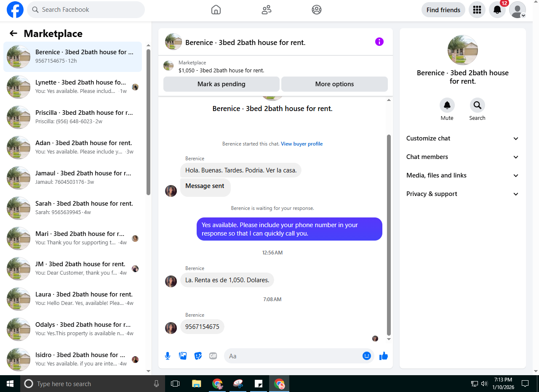Viewport: 539px width, 392px height.
Task: Click the Message sent bubble
Action: pyautogui.click(x=205, y=187)
